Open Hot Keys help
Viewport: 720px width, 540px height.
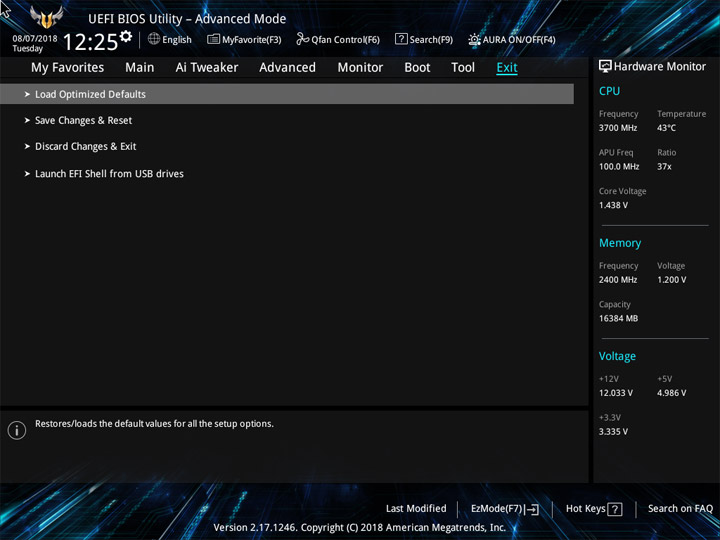point(585,508)
